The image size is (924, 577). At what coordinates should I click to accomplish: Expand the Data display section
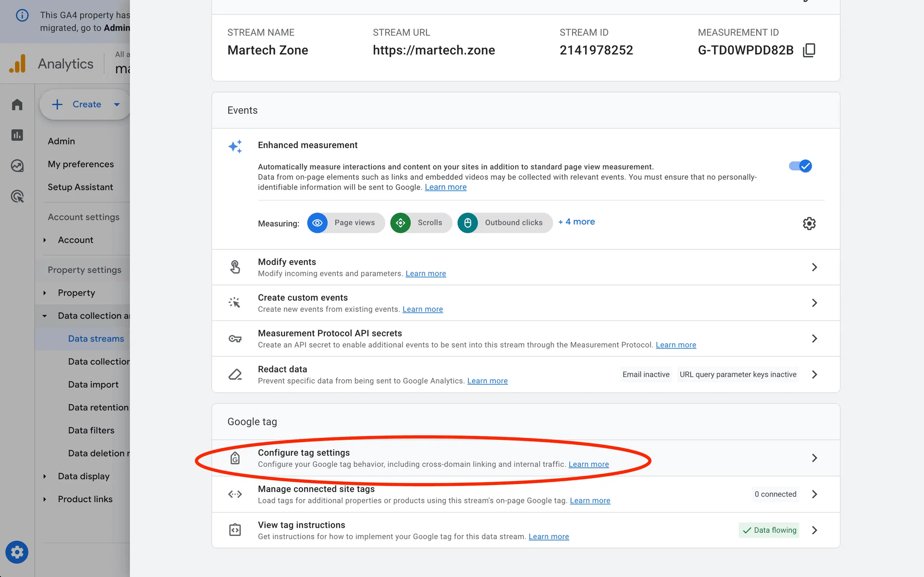45,476
